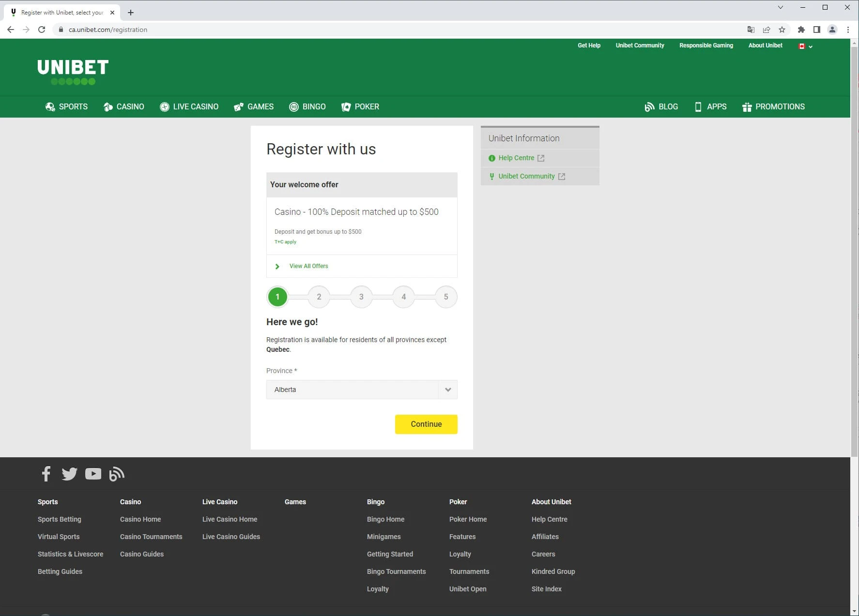
Task: View site information lock icon
Action: tap(61, 30)
